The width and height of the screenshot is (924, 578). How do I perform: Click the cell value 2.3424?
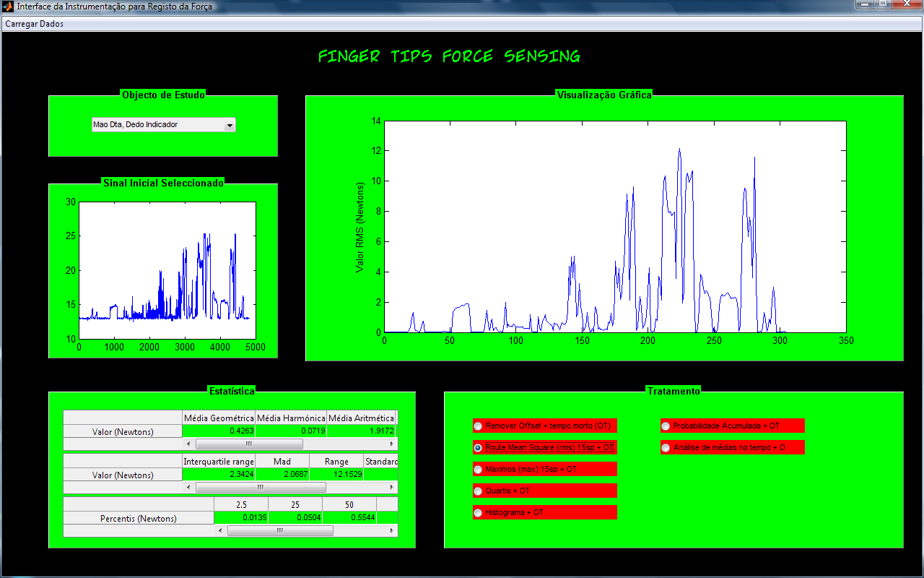click(219, 475)
